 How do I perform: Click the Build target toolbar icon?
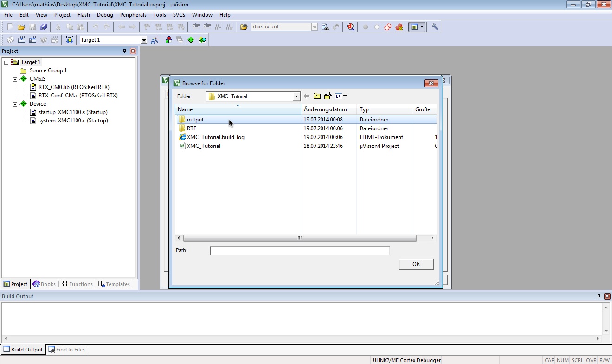click(x=21, y=40)
